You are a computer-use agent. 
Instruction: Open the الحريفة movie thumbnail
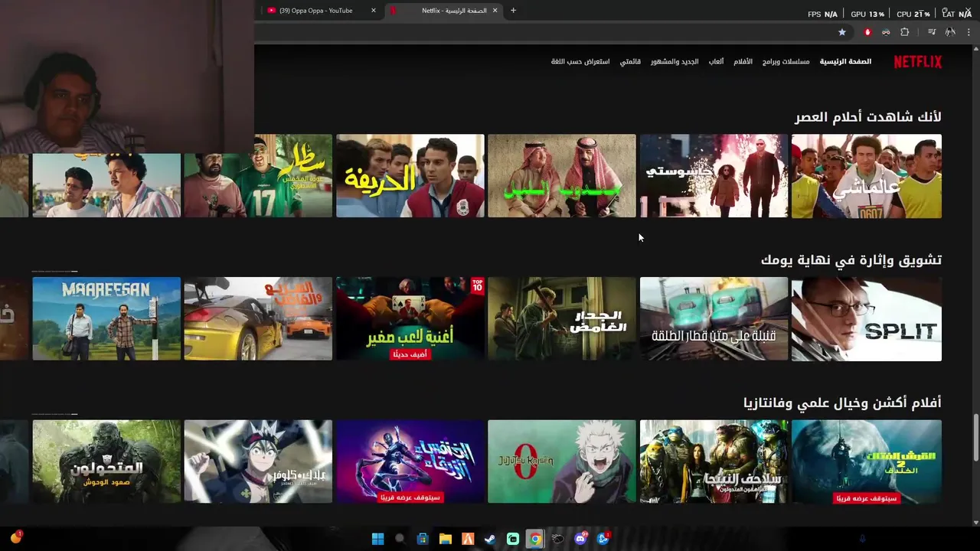click(410, 176)
